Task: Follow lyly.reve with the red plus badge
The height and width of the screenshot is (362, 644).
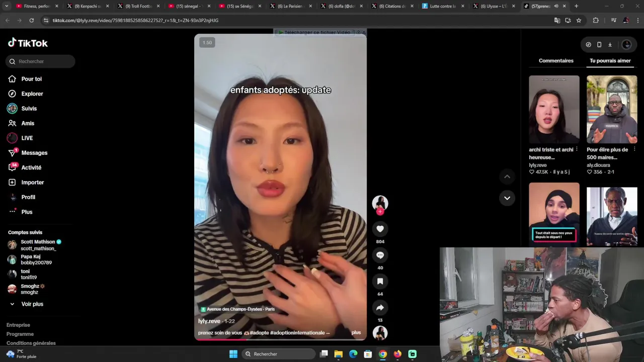Action: (380, 212)
